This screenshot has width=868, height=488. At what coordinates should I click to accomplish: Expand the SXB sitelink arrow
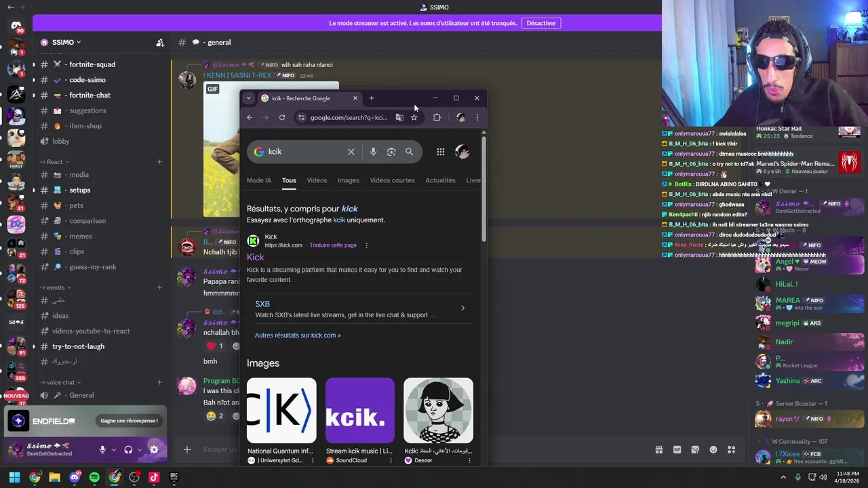coord(462,308)
